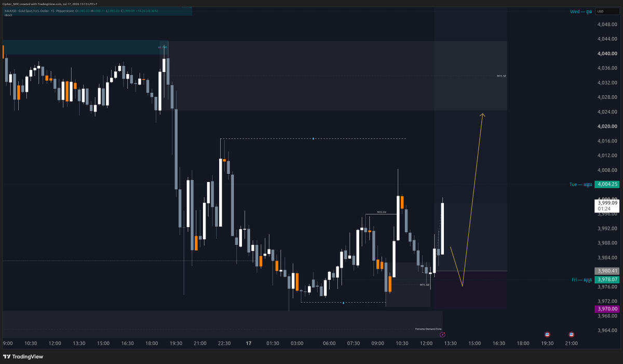This screenshot has width=623, height=364.
Task: Click the purple lightning event icon
Action: pos(442,335)
